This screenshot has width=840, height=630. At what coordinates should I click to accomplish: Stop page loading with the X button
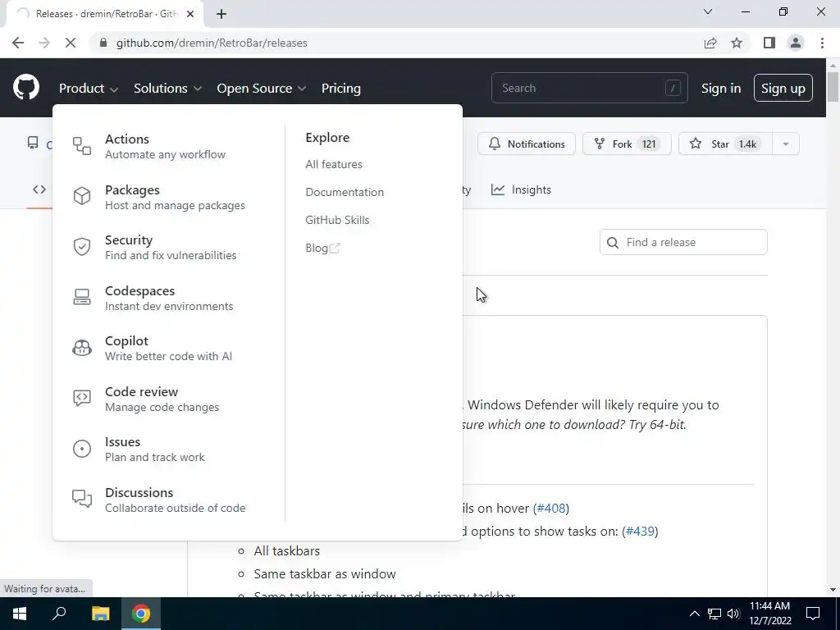71,43
